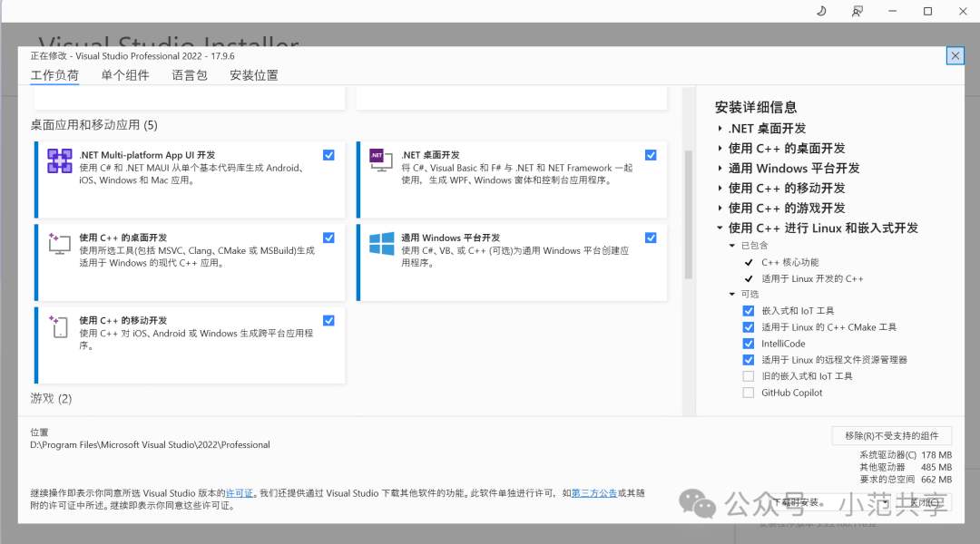Click the C++ mobile development phone icon
This screenshot has width=980, height=544.
(59, 326)
